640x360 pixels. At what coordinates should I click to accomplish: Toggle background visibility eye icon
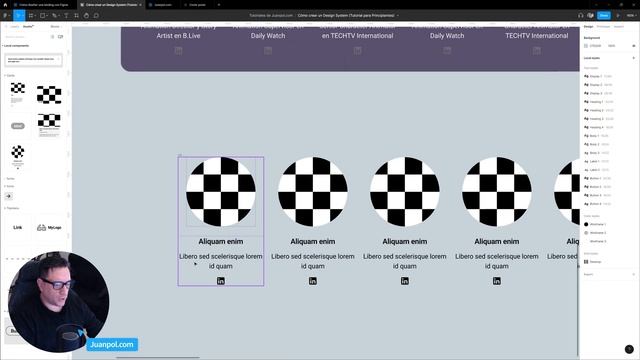point(633,46)
